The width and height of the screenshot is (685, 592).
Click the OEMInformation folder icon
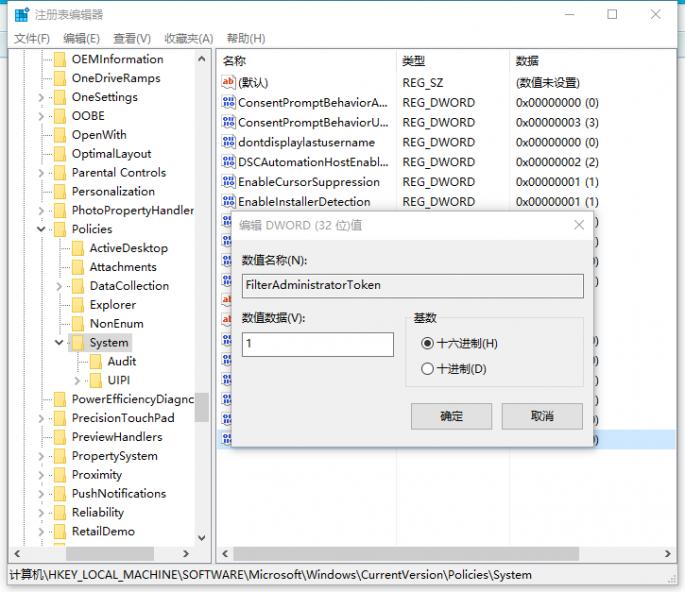60,59
